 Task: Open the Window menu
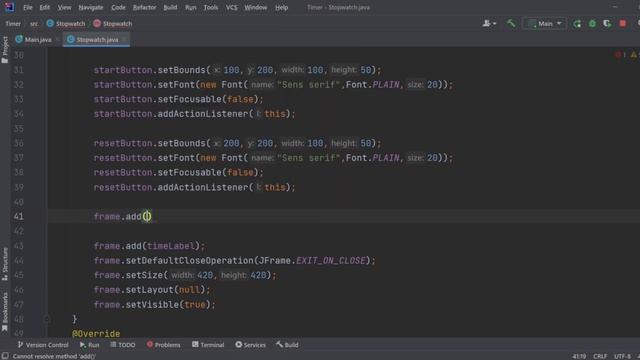click(x=256, y=7)
